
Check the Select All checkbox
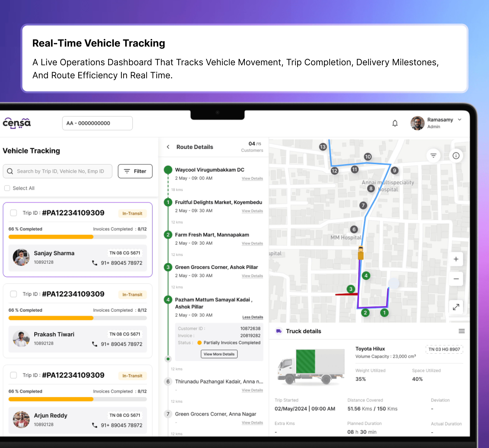click(x=7, y=188)
